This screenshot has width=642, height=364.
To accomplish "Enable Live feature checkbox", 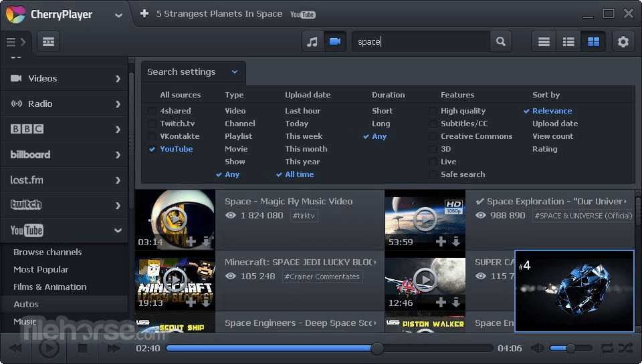I will [433, 162].
